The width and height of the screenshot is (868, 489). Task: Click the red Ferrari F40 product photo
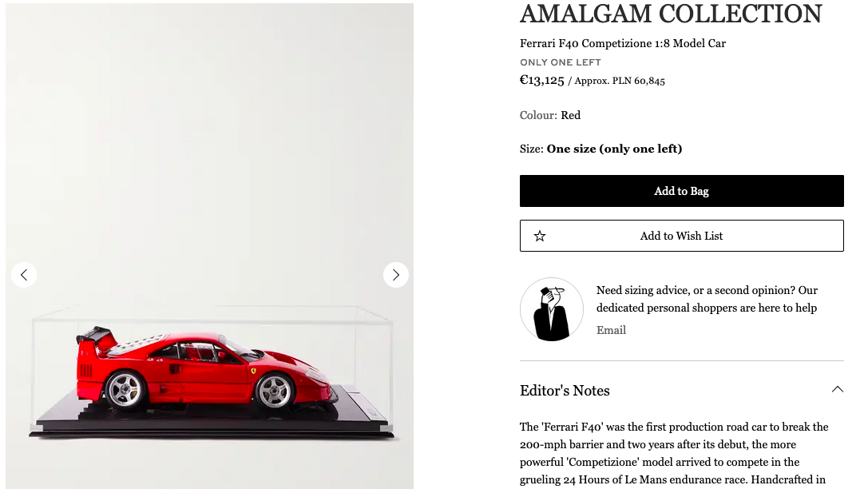[x=209, y=246]
